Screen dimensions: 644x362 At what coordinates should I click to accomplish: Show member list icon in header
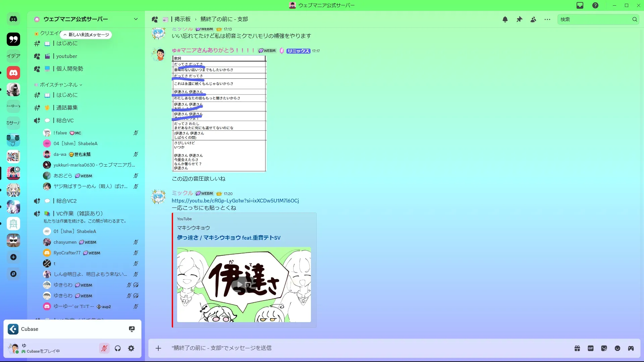pos(533,19)
